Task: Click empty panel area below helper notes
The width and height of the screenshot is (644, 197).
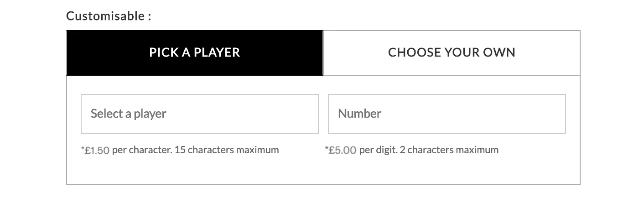Action: 323,171
